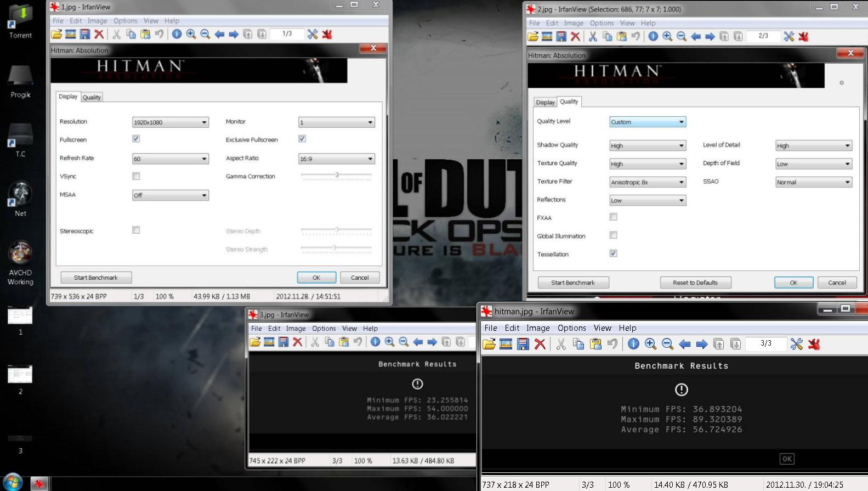
Task: Open the File menu in hitman.jpg window
Action: 491,328
